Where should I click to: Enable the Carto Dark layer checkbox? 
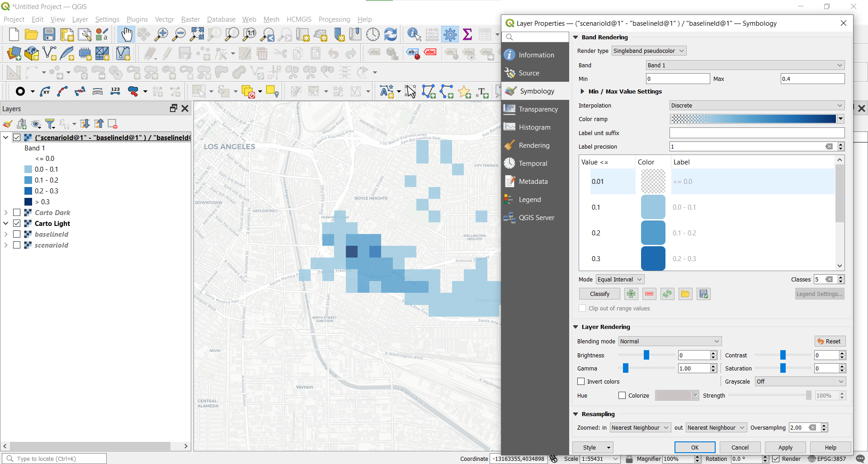pyautogui.click(x=17, y=212)
